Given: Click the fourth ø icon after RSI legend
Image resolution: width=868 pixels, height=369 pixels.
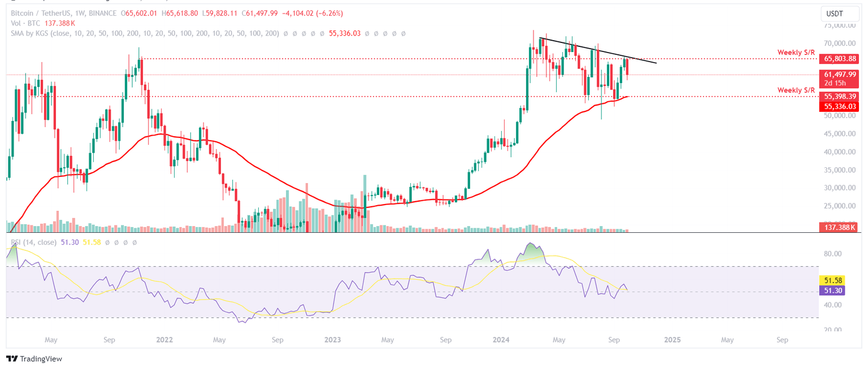Looking at the screenshot, I should tap(134, 243).
